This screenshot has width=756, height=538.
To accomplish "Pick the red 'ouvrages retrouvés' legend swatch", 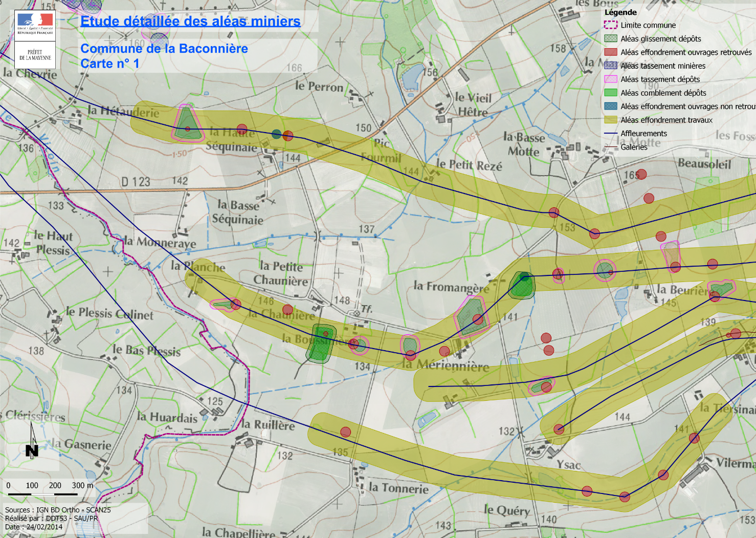I will pos(611,52).
